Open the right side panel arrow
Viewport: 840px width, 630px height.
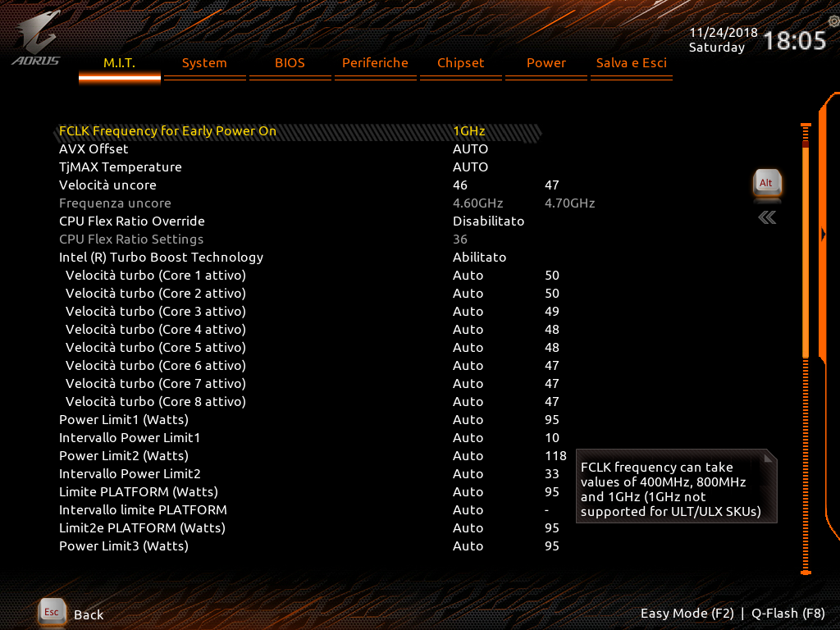824,234
